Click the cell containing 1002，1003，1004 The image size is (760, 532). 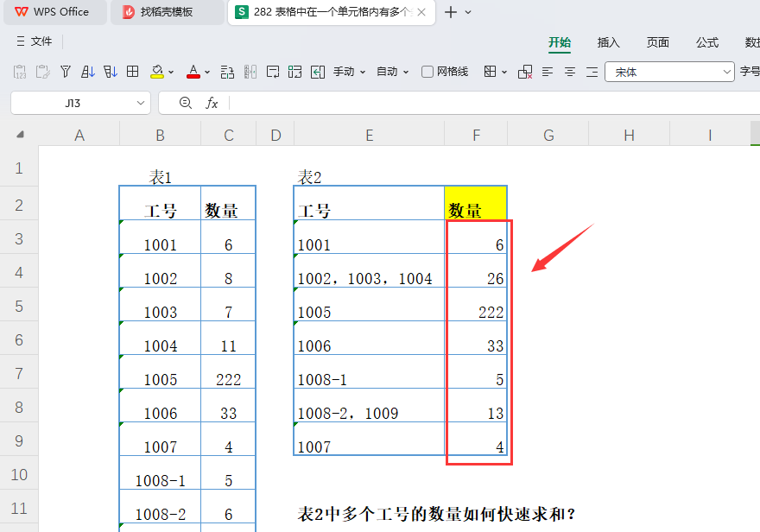point(370,271)
